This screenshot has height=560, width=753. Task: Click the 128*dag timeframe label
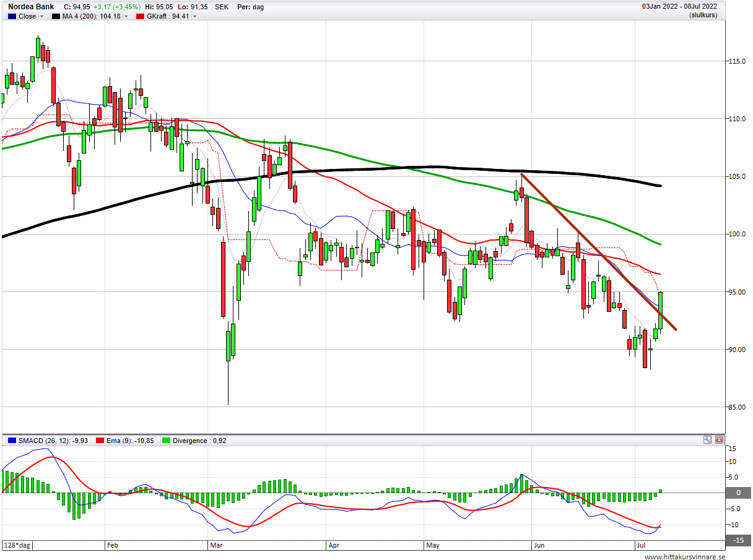[x=18, y=546]
